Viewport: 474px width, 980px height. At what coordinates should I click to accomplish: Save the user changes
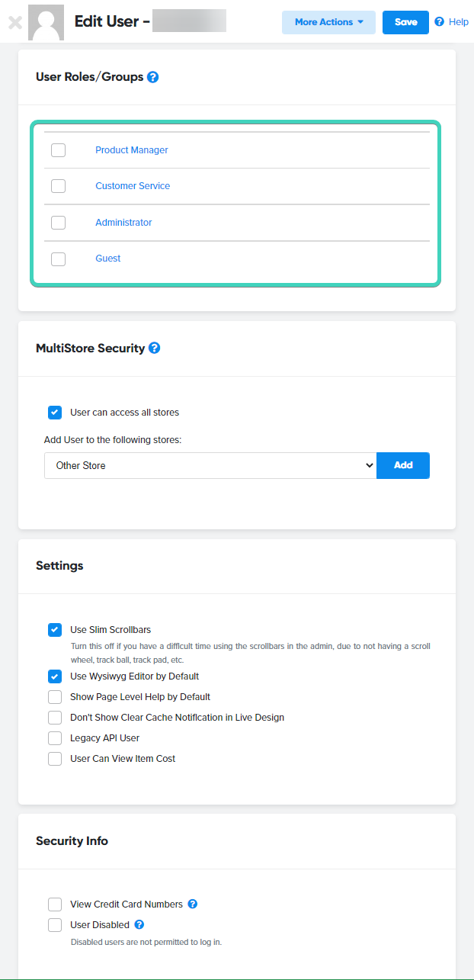pos(405,22)
